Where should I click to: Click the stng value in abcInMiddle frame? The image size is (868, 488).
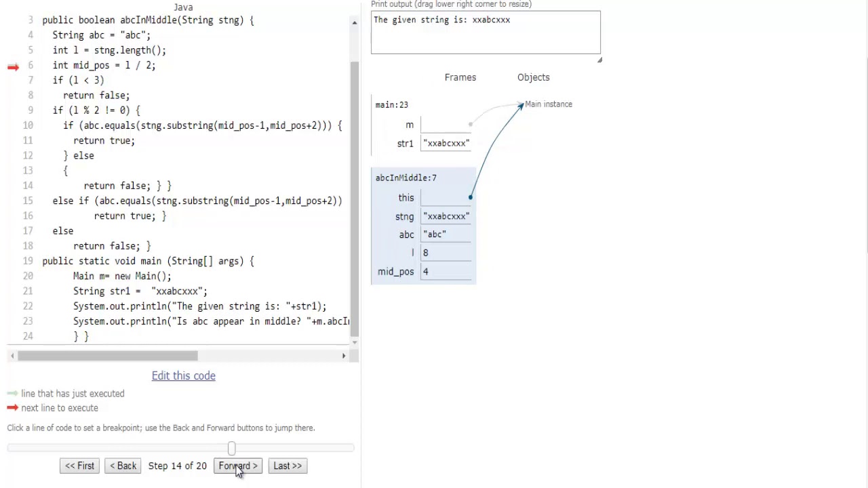coord(446,216)
